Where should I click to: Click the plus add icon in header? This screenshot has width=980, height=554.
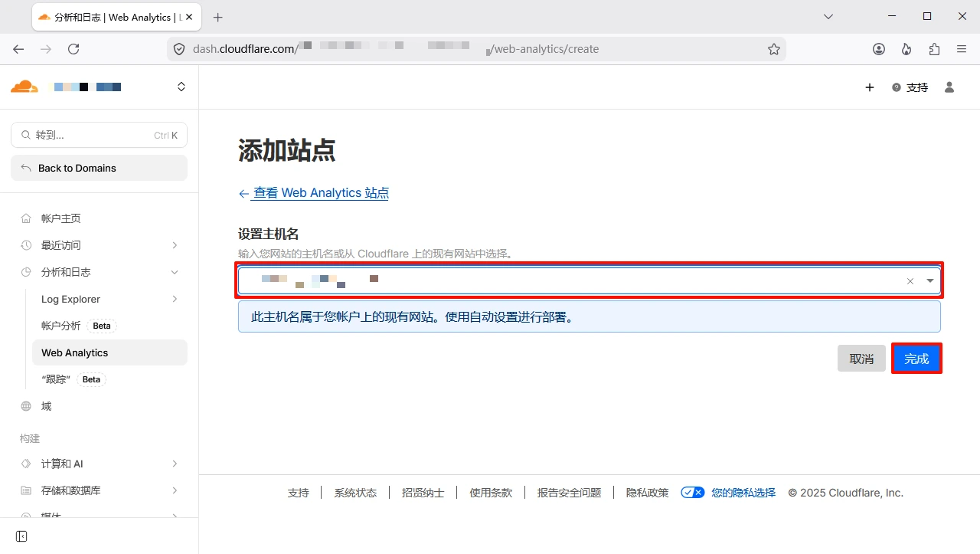point(870,87)
